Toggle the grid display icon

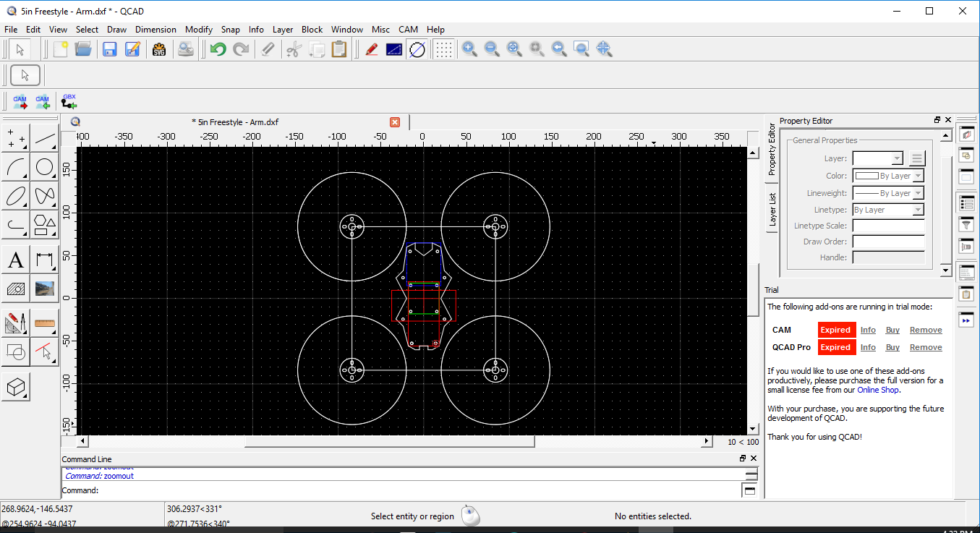443,49
